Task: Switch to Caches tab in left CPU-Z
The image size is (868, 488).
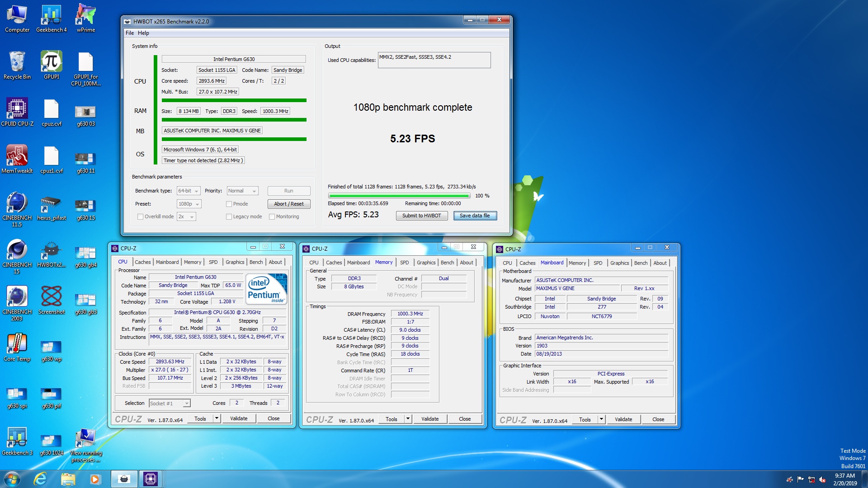Action: pyautogui.click(x=142, y=262)
